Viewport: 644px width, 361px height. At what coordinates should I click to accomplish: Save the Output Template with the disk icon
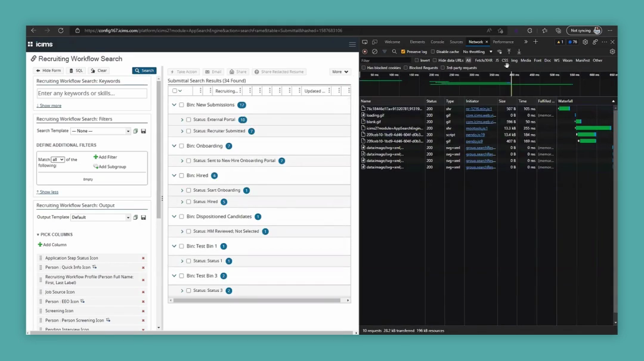(x=143, y=217)
